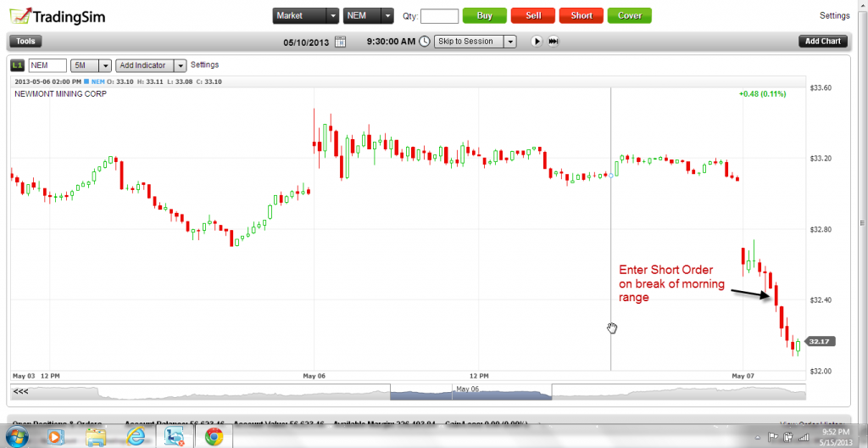The width and height of the screenshot is (868, 448).
Task: Click the TradingSim logo
Action: click(57, 15)
